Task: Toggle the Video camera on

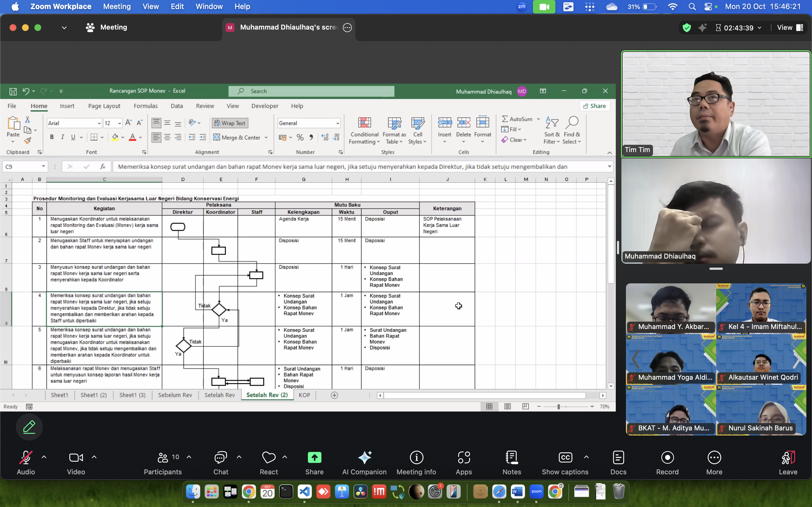Action: 76,458
